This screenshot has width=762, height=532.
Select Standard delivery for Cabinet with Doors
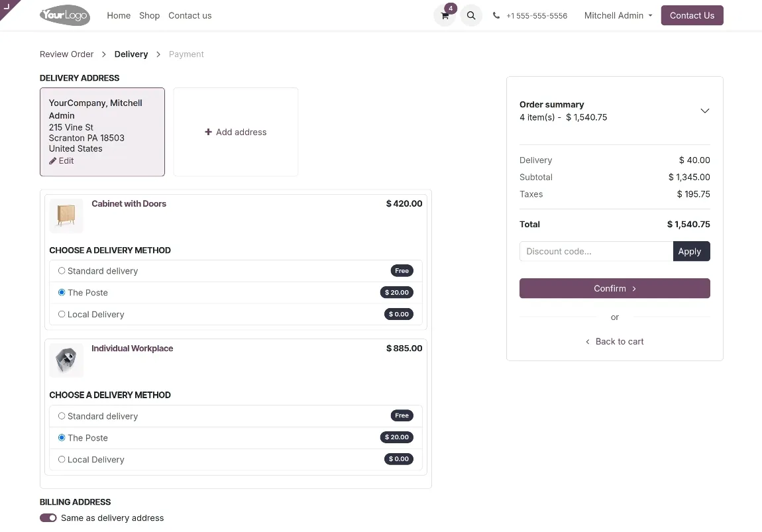coord(62,271)
